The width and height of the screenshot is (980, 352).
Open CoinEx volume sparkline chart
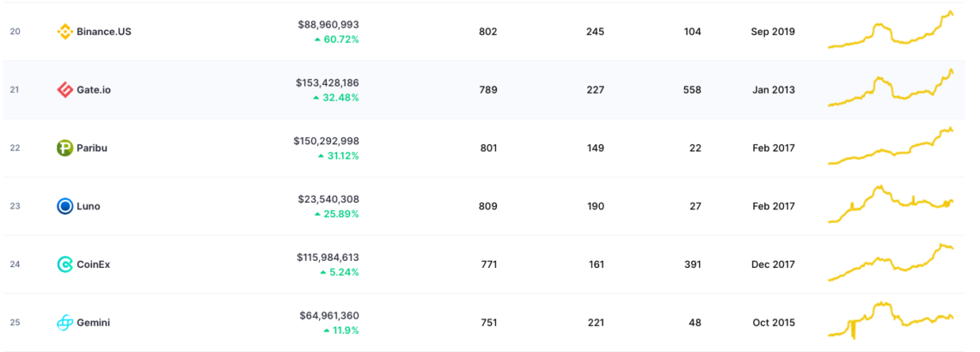click(891, 263)
